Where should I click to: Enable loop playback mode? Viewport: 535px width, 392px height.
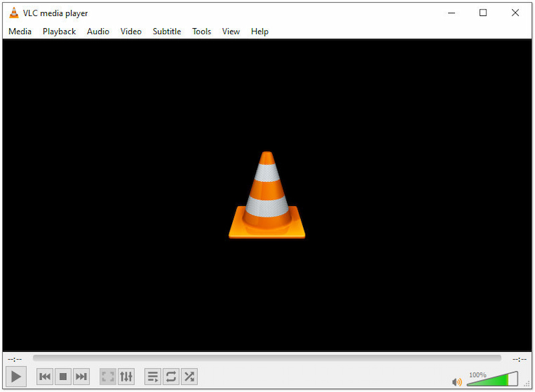(x=171, y=376)
